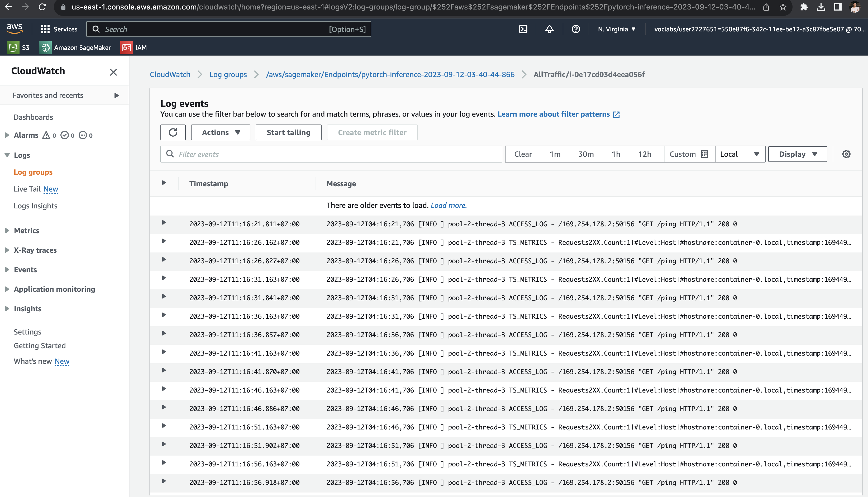868x497 pixels.
Task: Close the CloudWatch side navigation
Action: point(113,72)
